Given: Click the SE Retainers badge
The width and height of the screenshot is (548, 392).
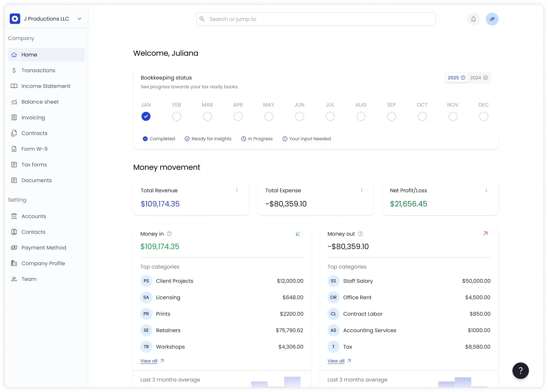Looking at the screenshot, I should pyautogui.click(x=146, y=330).
